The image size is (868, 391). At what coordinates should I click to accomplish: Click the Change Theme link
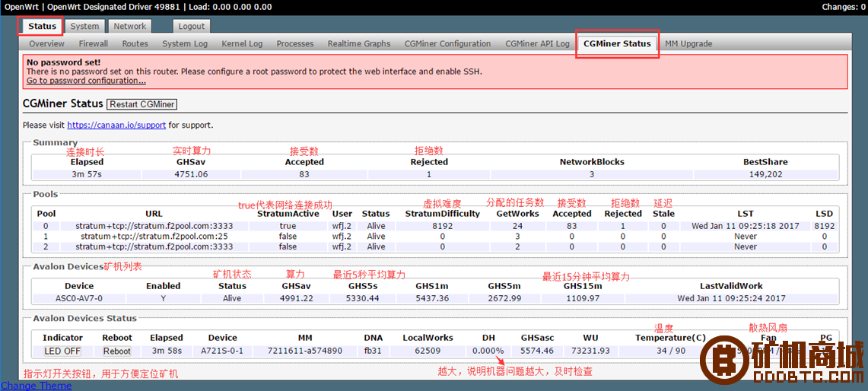click(36, 386)
